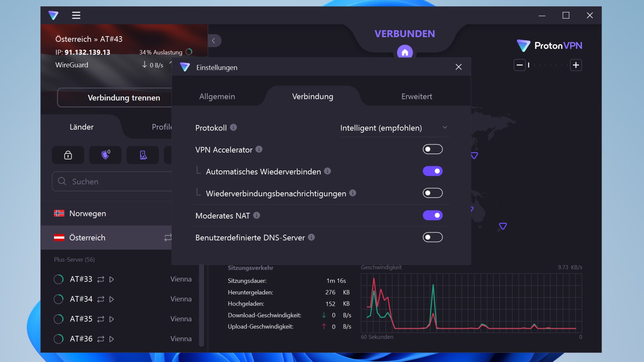Switch to the Profile tab
The image size is (644, 362).
(x=162, y=127)
